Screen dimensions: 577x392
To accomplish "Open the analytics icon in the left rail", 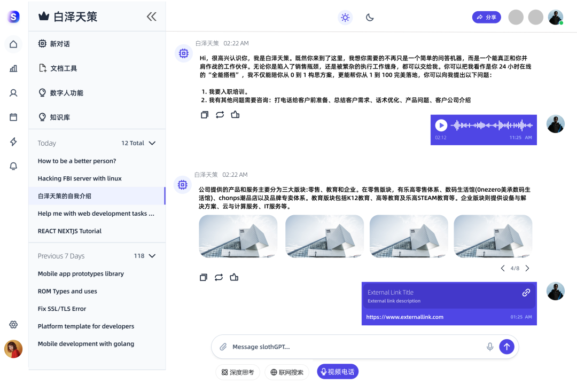I will (x=13, y=68).
